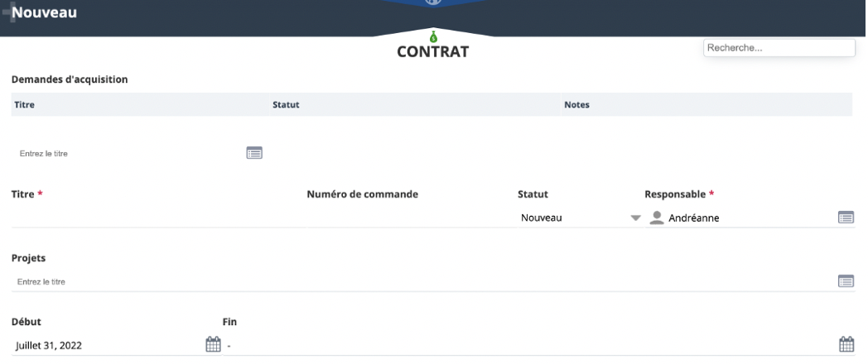This screenshot has height=364, width=868.
Task: Sort by the Notes column header
Action: (x=576, y=104)
